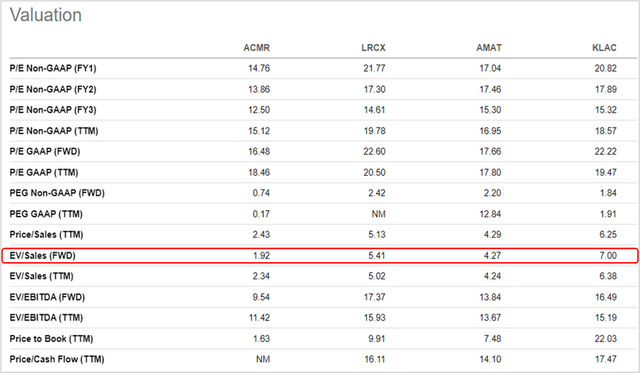Select LRCX Price/Cash Flow value 16.11
Screen dimensions: 640x373
374,359
